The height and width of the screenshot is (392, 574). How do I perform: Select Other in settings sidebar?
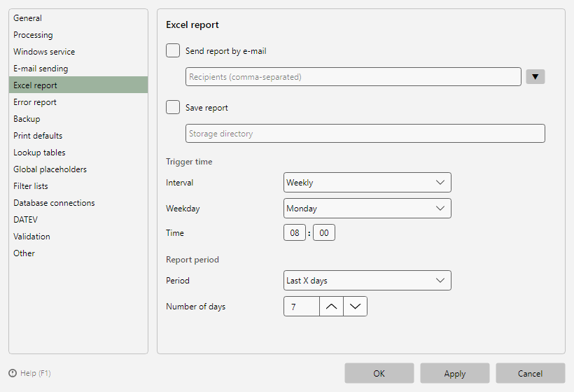click(x=78, y=253)
